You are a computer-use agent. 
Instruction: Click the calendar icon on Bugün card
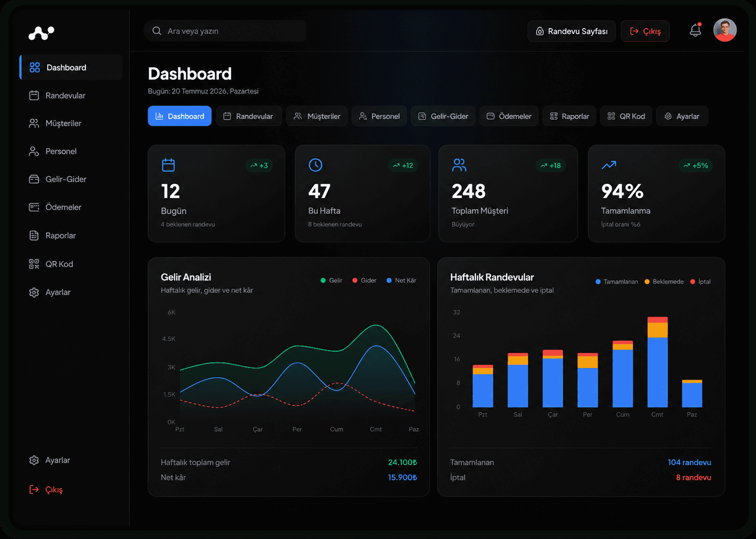168,165
